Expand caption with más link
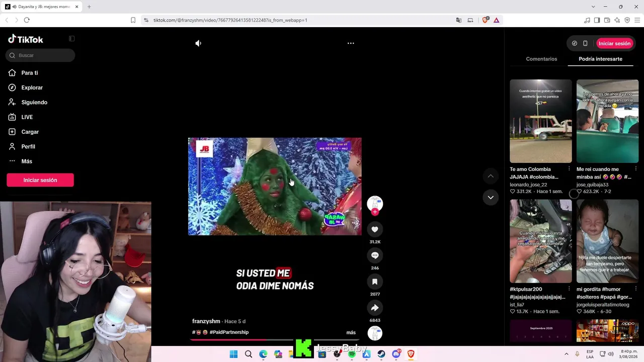The width and height of the screenshot is (644, 362). pyautogui.click(x=351, y=332)
